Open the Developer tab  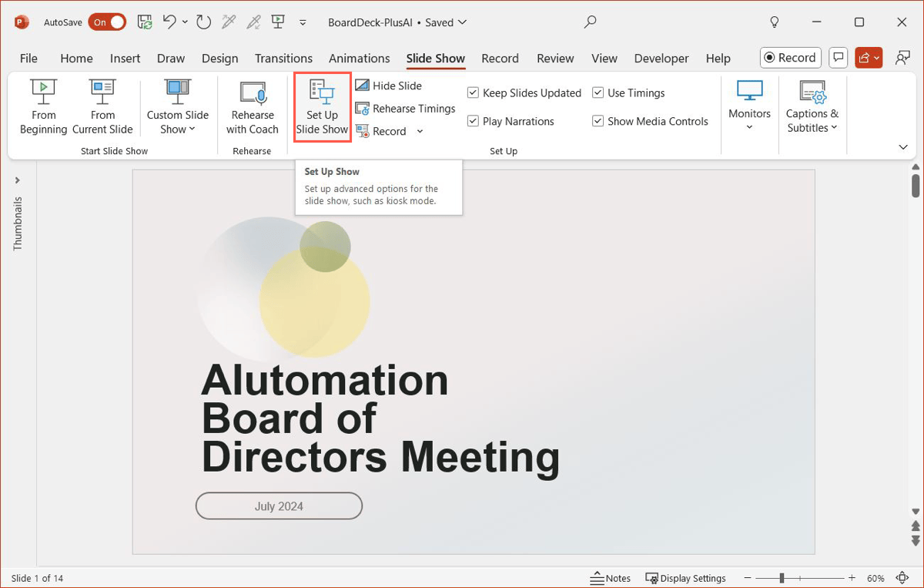click(661, 59)
